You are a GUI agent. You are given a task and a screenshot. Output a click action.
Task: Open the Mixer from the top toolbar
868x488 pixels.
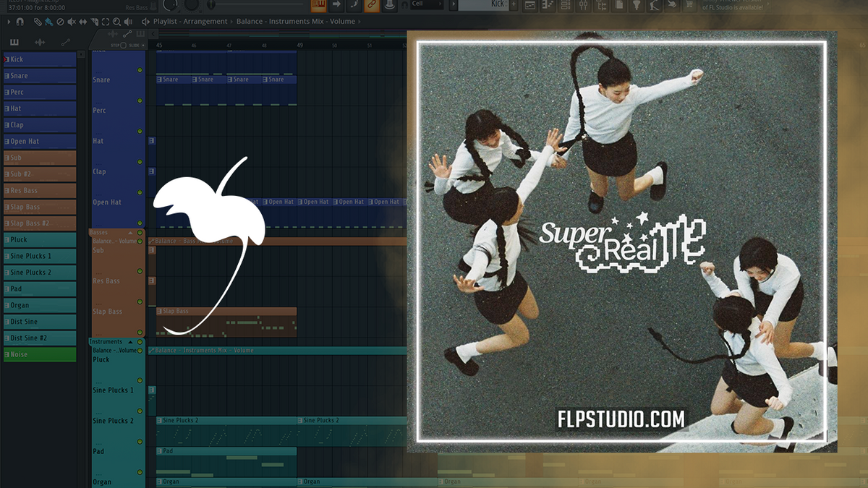[584, 6]
